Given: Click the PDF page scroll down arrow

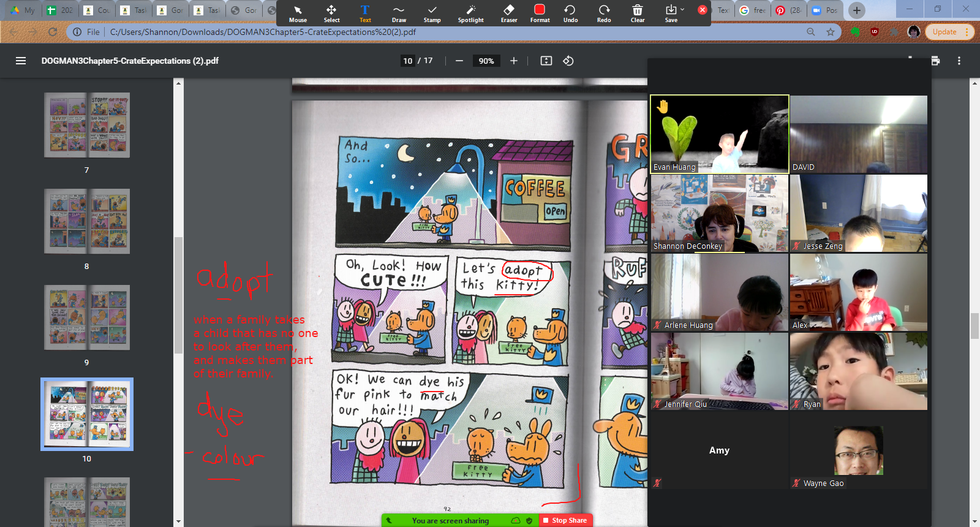Looking at the screenshot, I should point(975,521).
